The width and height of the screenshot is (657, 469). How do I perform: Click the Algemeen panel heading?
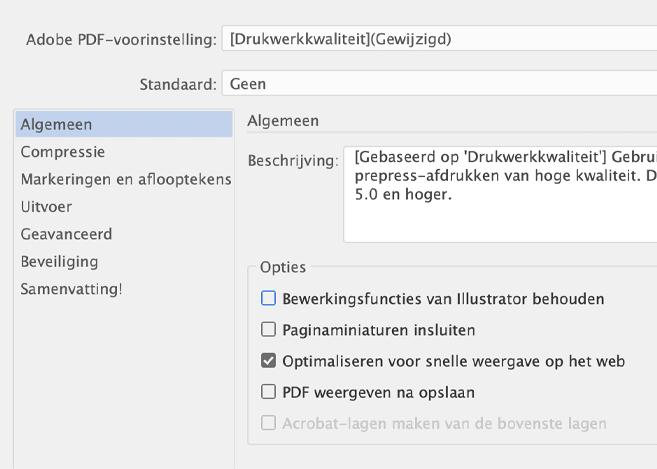(283, 121)
